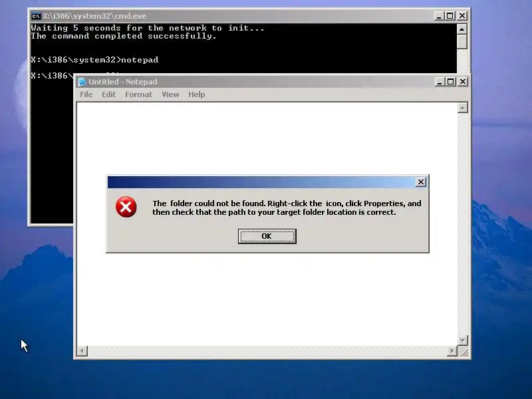Maximize the Untitled - Notepad window
This screenshot has height=399, width=532.
tap(451, 82)
